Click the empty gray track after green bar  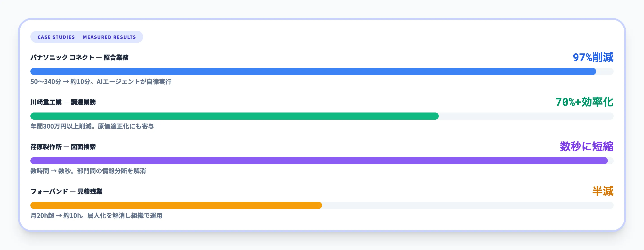526,116
